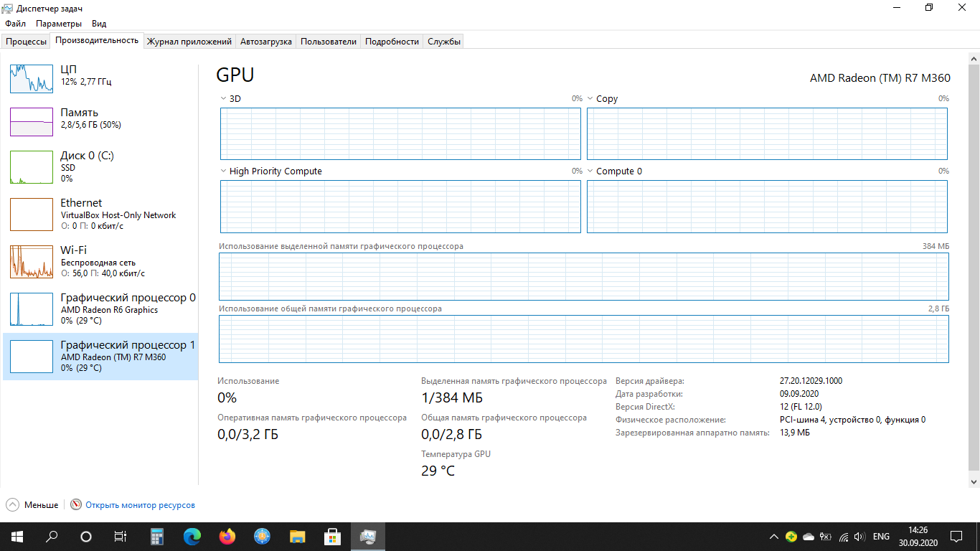Click the yellow-green plus tray icon
This screenshot has width=980, height=551.
click(x=791, y=537)
